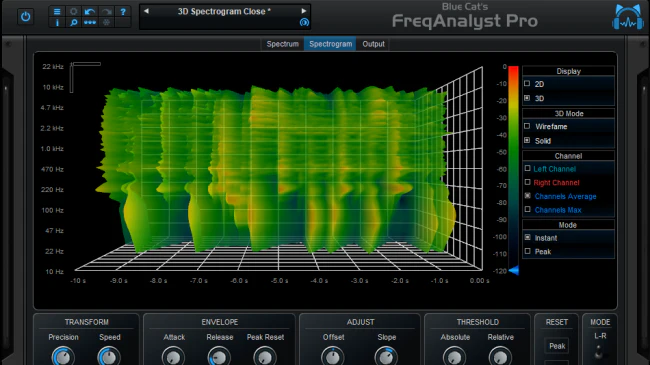Click the '-60' dB scale label
Image resolution: width=650 pixels, height=365 pixels.
(502, 169)
